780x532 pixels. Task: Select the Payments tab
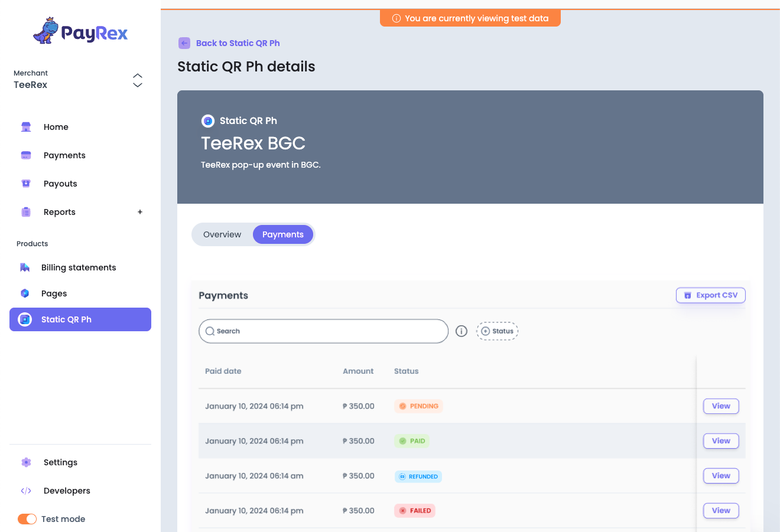(x=283, y=234)
